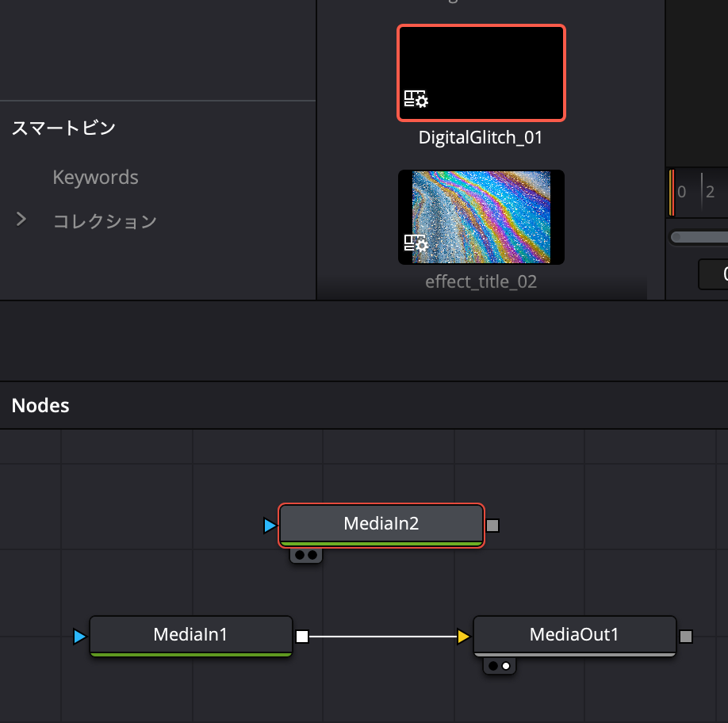
Task: Click the gray output square of MediaIn2
Action: tap(492, 525)
